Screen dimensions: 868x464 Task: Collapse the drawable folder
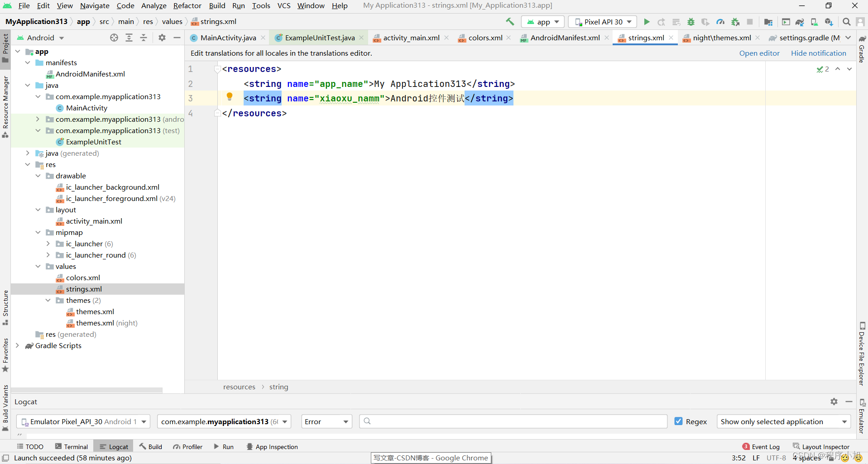38,176
